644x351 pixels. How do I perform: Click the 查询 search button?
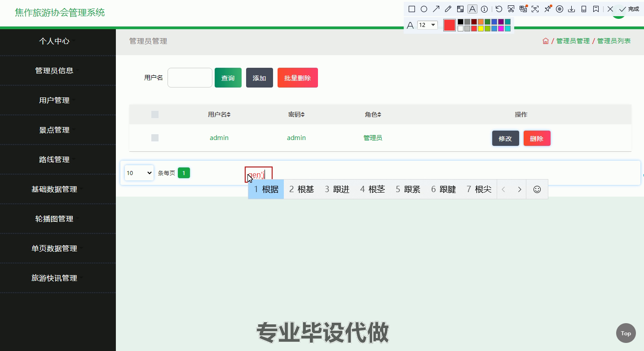point(228,78)
